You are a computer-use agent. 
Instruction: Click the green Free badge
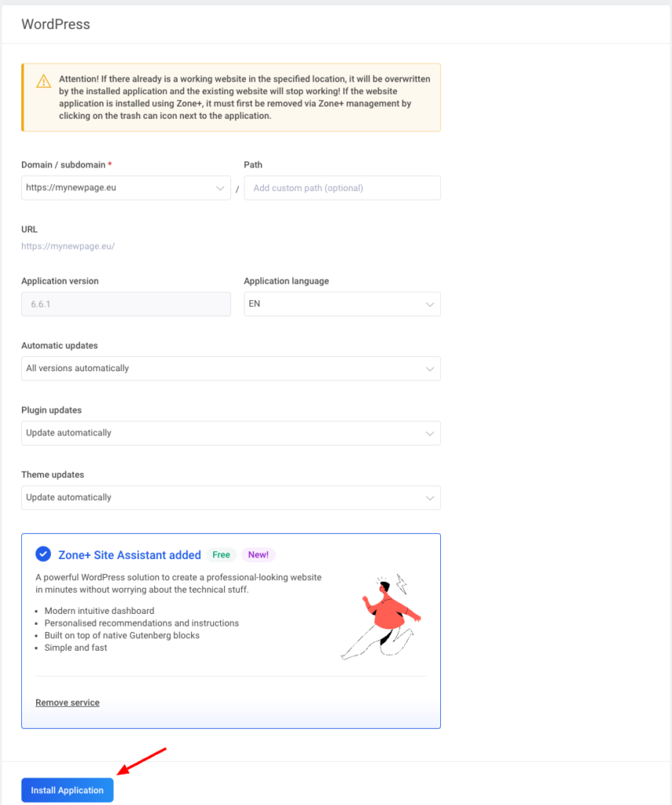(x=222, y=555)
